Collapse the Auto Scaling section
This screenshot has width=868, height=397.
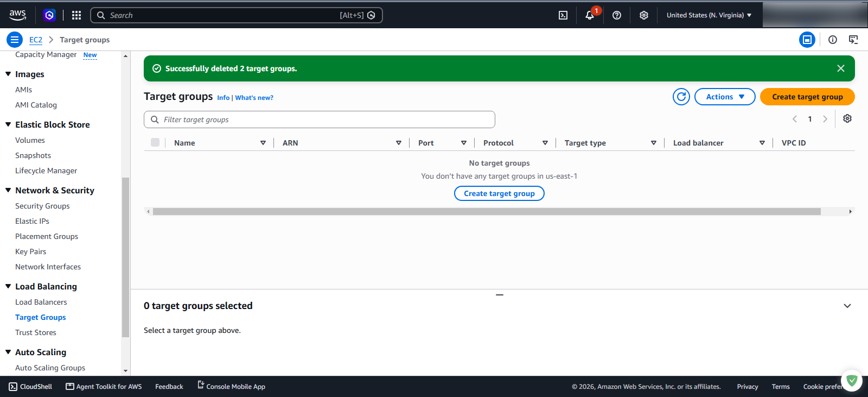[x=8, y=352]
